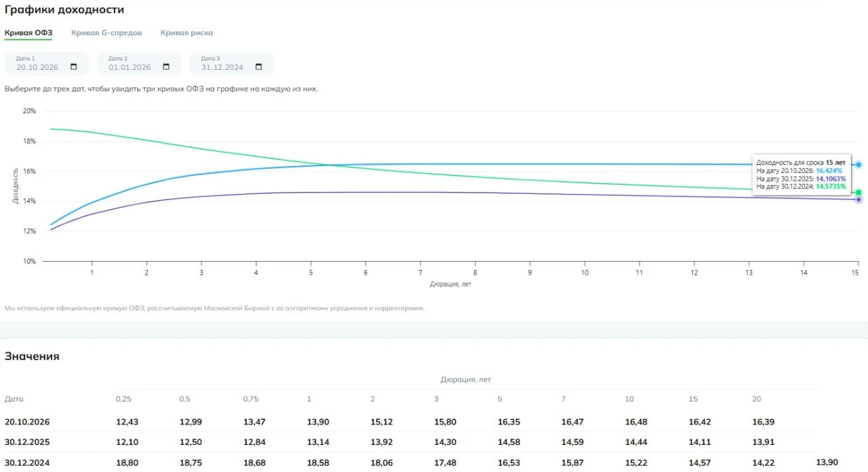Click the table cell with value 14,22
The image size is (868, 472).
764,463
